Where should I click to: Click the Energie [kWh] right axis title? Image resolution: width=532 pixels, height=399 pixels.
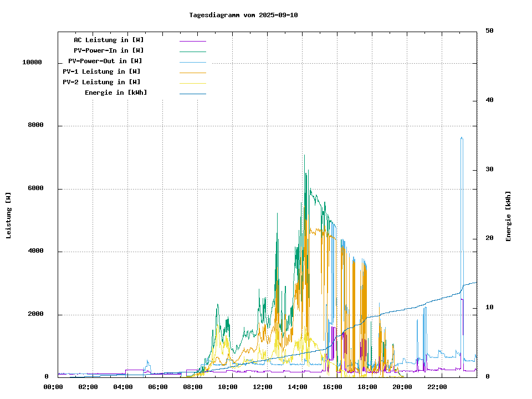tap(508, 216)
